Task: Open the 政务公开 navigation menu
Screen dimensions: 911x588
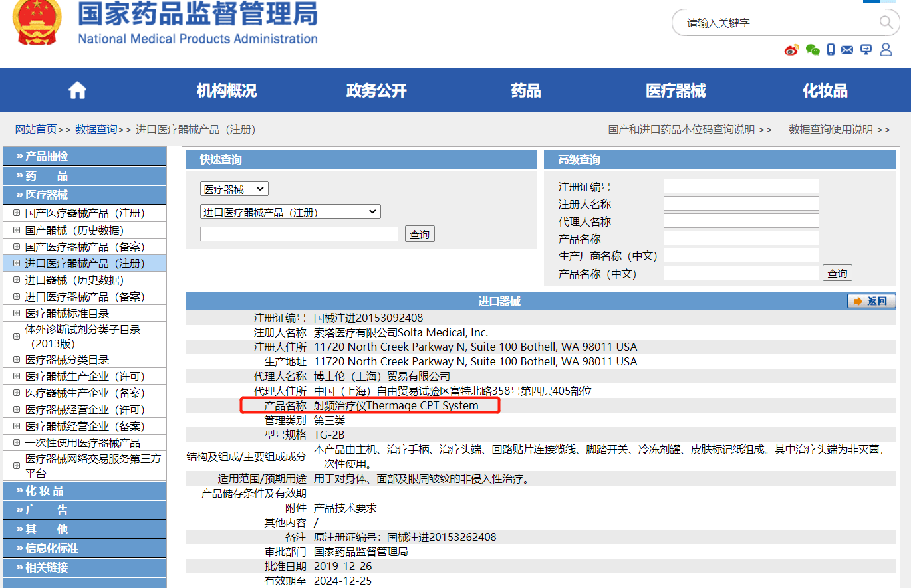Action: 376,90
